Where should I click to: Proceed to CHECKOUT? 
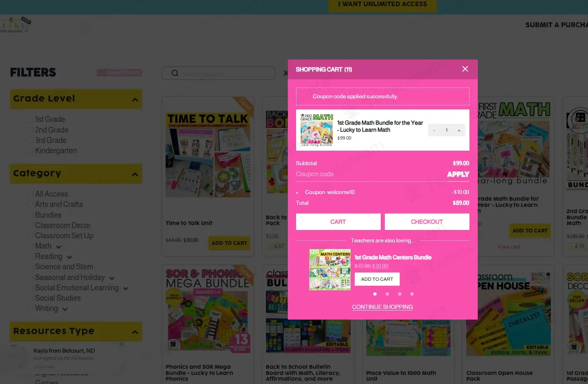pos(427,222)
